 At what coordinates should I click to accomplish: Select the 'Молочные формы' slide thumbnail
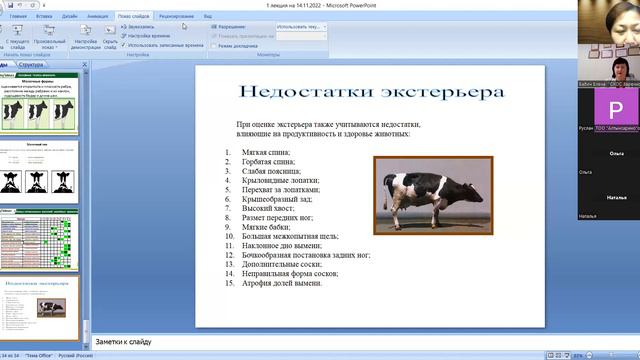click(38, 104)
